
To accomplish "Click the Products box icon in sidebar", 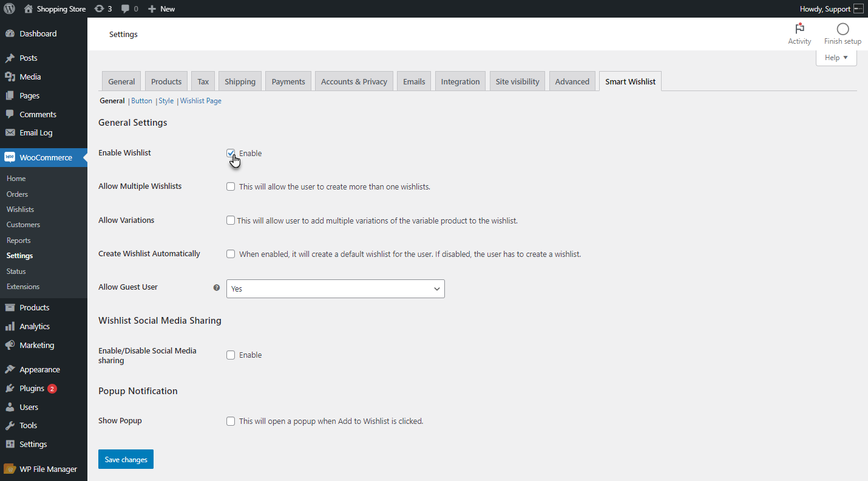I will [x=10, y=307].
